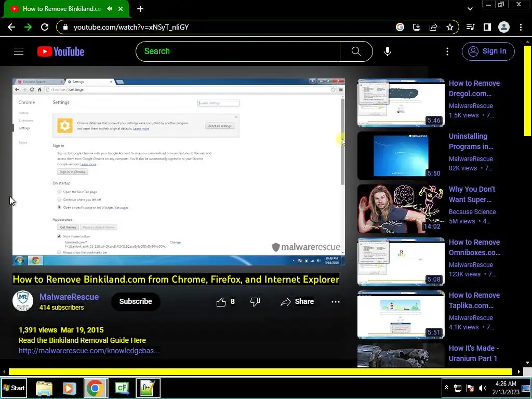
Task: Click the address bar URL
Action: tap(131, 27)
